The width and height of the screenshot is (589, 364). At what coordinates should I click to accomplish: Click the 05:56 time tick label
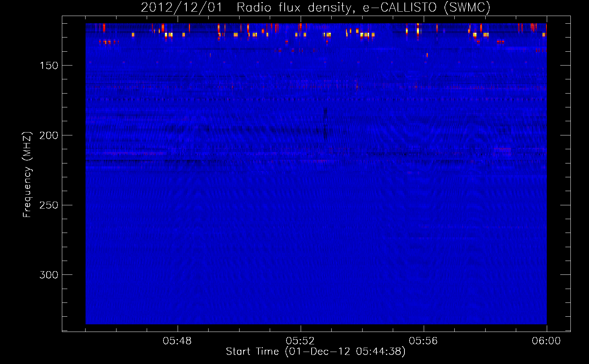[423, 341]
